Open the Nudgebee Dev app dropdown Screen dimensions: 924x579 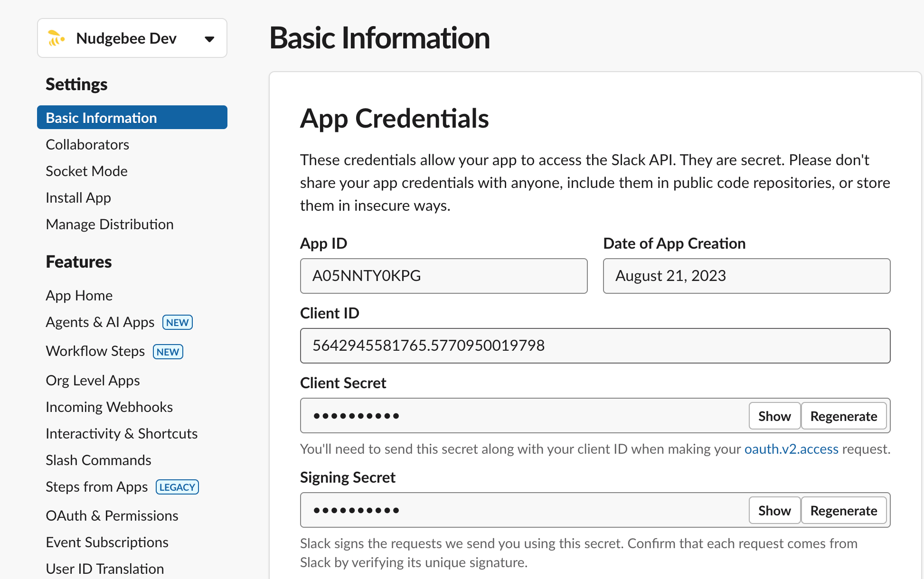pyautogui.click(x=209, y=39)
